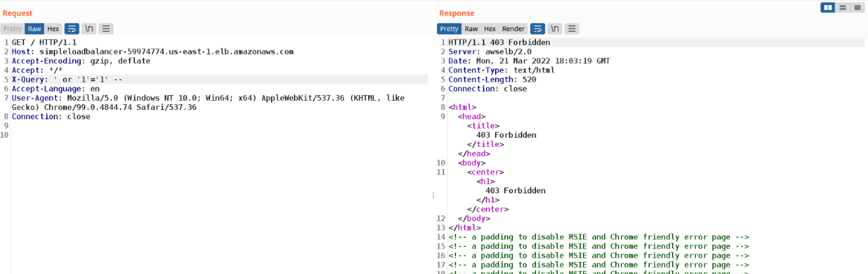This screenshot has width=868, height=274.
Task: Switch Response view to Raw tab
Action: coord(472,29)
